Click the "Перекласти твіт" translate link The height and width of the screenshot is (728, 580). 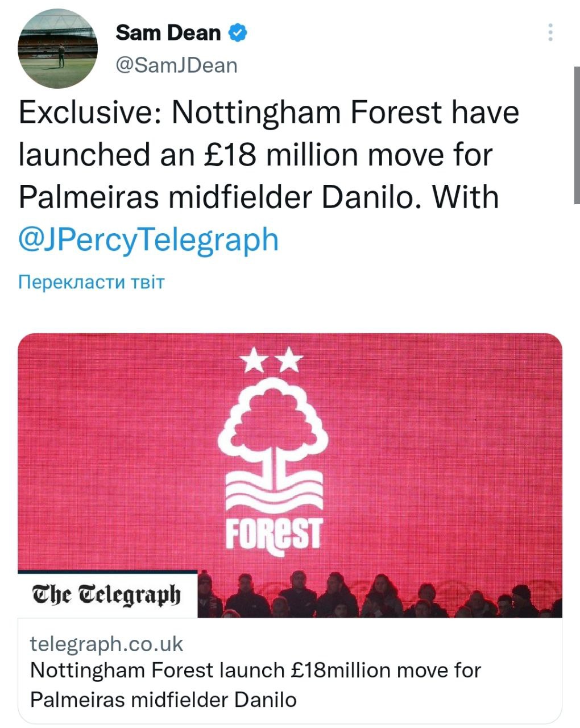tap(91, 282)
